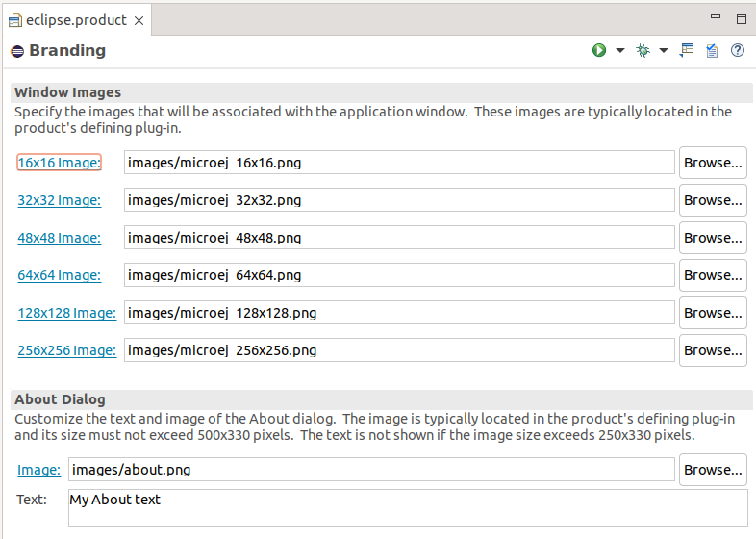Follow the 256x256 Image link
The height and width of the screenshot is (539, 756).
[66, 350]
